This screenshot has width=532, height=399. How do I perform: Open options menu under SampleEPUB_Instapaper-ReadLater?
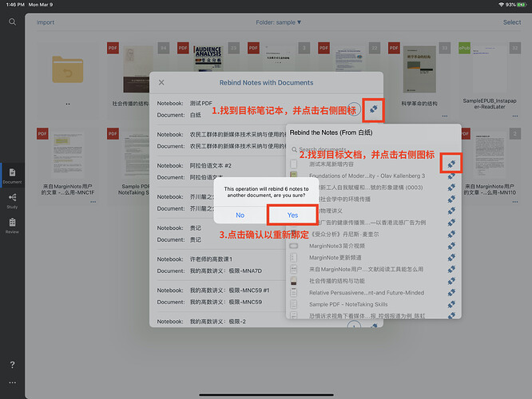(x=515, y=117)
